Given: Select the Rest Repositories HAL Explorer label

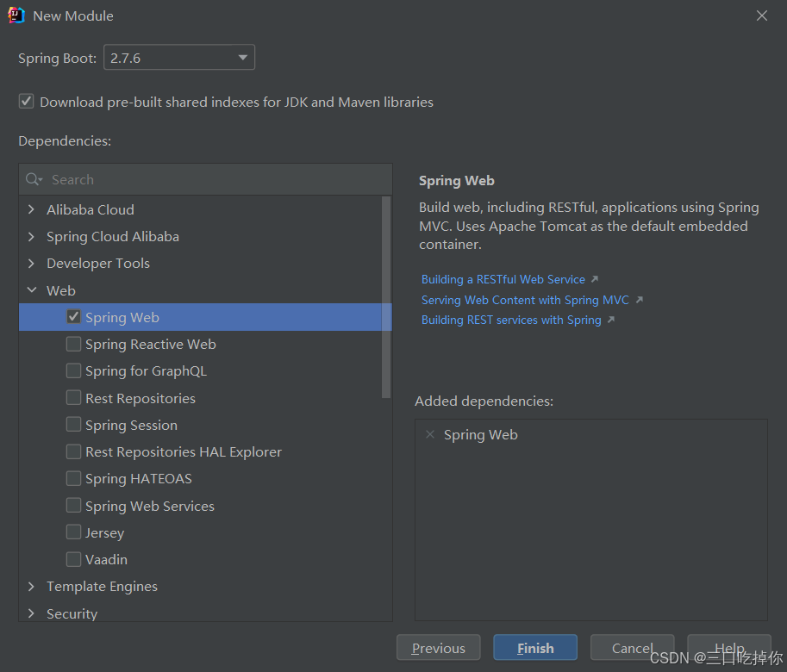Looking at the screenshot, I should pos(184,451).
